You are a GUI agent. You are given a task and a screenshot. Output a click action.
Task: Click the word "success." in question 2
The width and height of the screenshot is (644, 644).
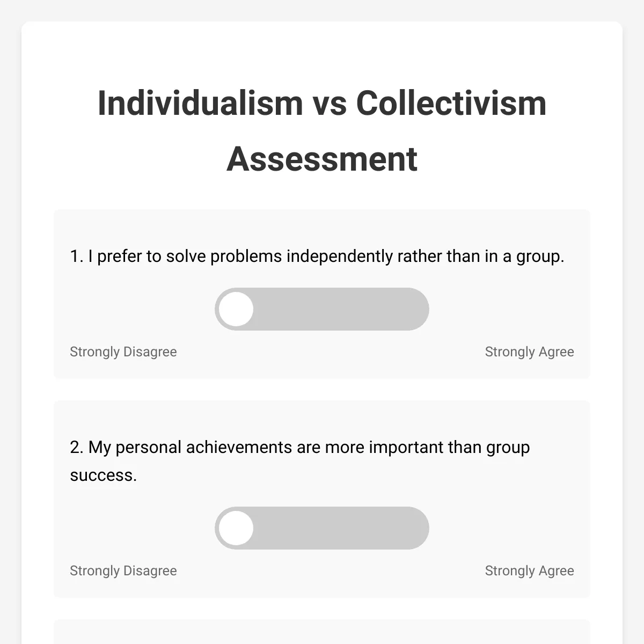pyautogui.click(x=104, y=475)
